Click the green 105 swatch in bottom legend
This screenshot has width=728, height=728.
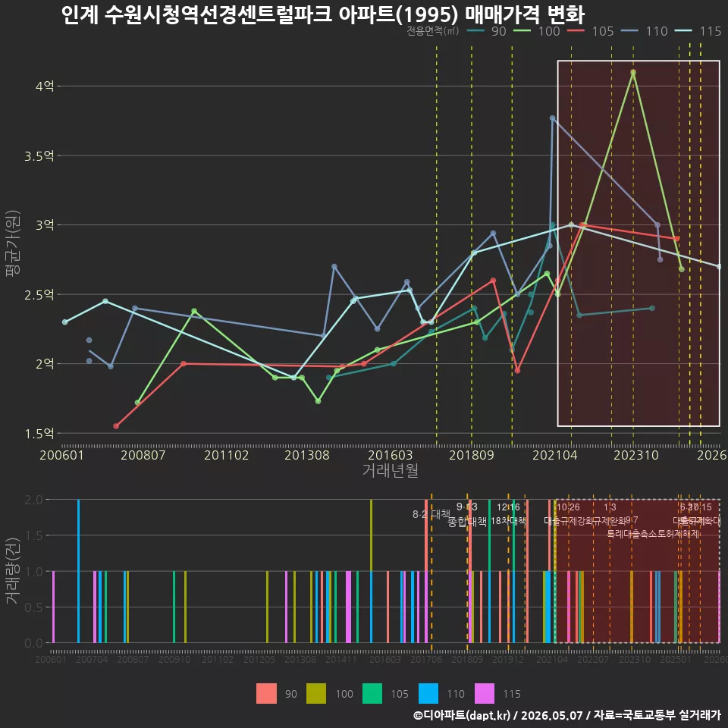372,694
